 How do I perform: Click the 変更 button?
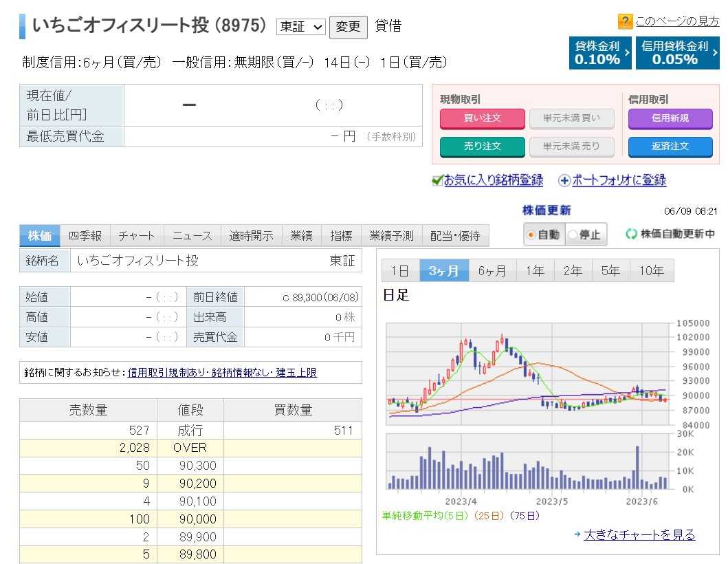point(349,27)
